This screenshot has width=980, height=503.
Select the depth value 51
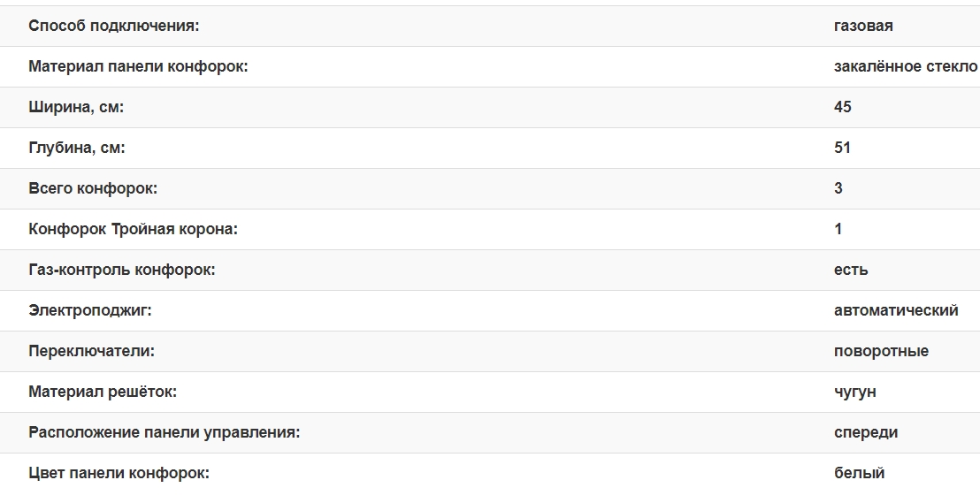[843, 148]
